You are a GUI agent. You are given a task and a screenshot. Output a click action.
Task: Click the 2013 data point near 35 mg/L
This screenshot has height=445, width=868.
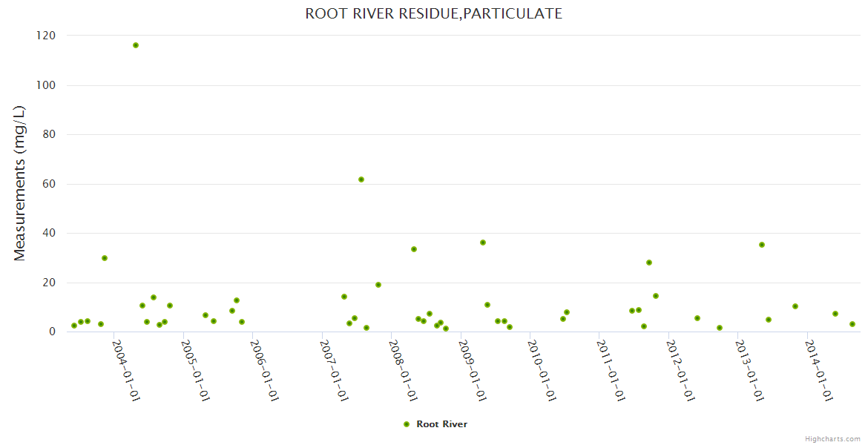coord(762,245)
